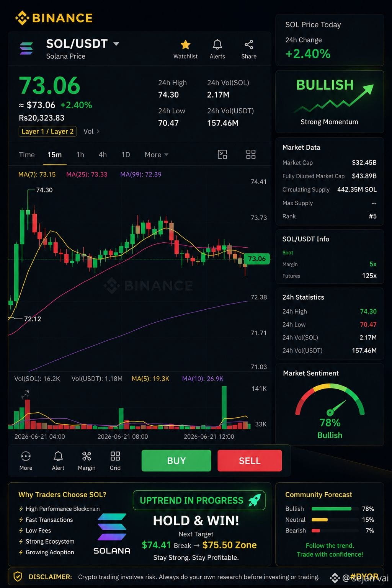Switch to the 4h interval tab

103,155
